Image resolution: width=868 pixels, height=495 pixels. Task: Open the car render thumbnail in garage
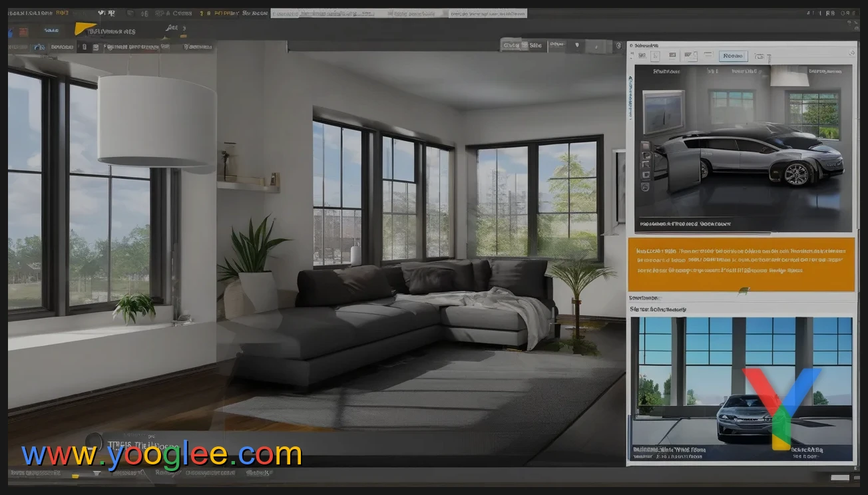coord(743,148)
